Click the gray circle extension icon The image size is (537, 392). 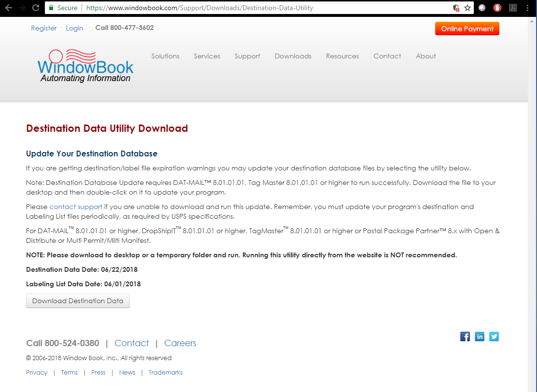point(482,8)
